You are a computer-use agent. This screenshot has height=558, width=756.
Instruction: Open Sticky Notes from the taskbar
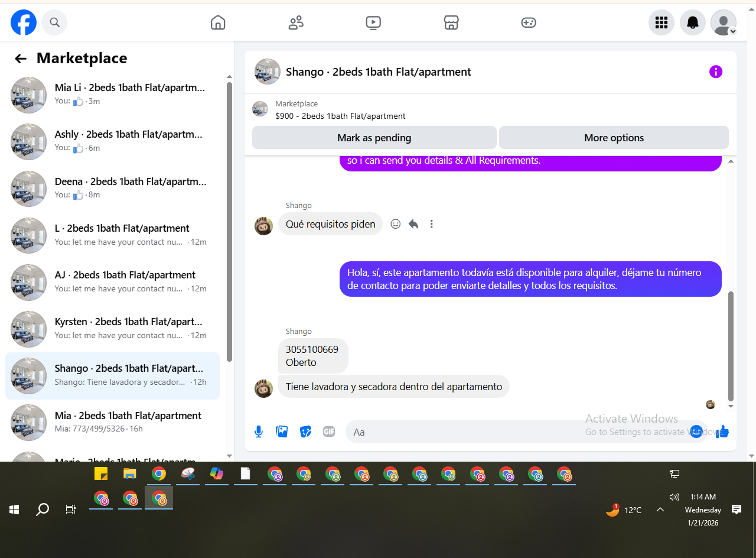pyautogui.click(x=101, y=473)
